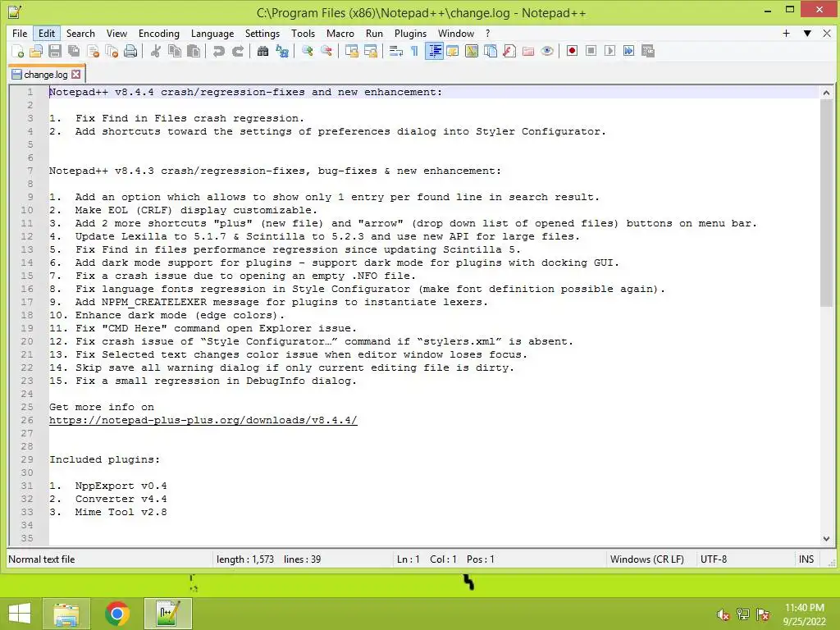The width and height of the screenshot is (840, 630).
Task: Open the Windows Start button
Action: click(20, 614)
